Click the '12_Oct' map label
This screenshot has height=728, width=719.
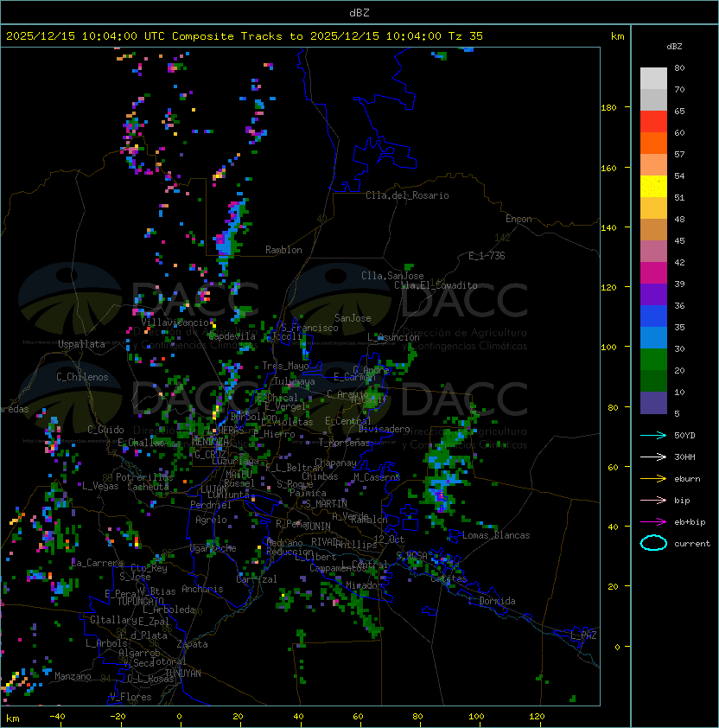pyautogui.click(x=389, y=540)
